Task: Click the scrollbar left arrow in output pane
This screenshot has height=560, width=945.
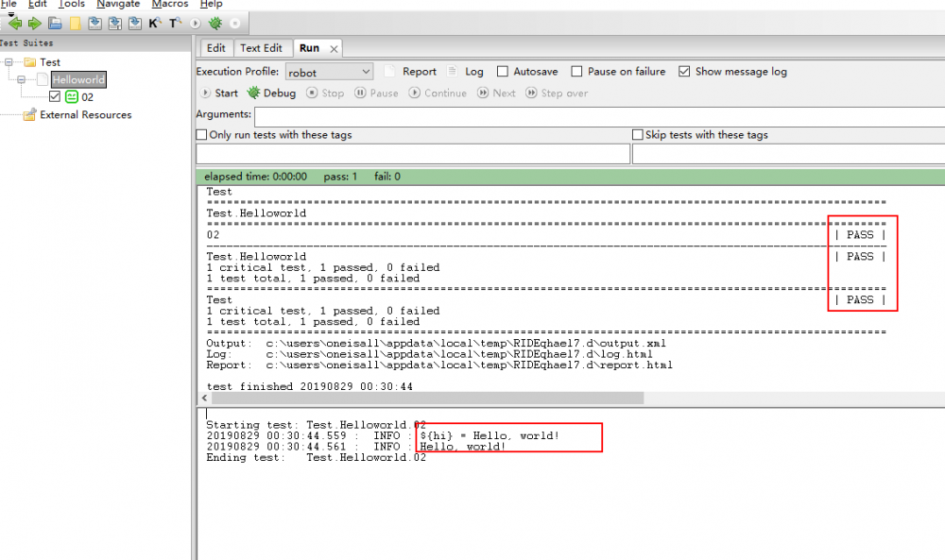Action: coord(205,398)
